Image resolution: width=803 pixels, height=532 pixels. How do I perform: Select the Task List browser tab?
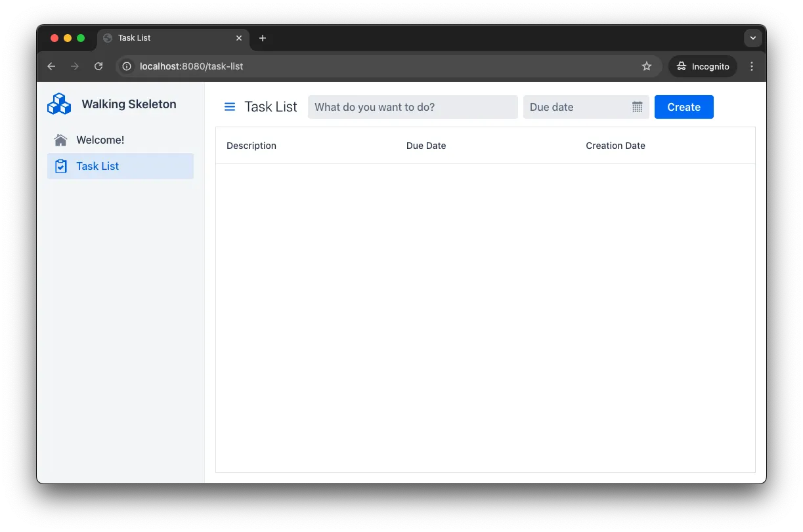(x=164, y=38)
